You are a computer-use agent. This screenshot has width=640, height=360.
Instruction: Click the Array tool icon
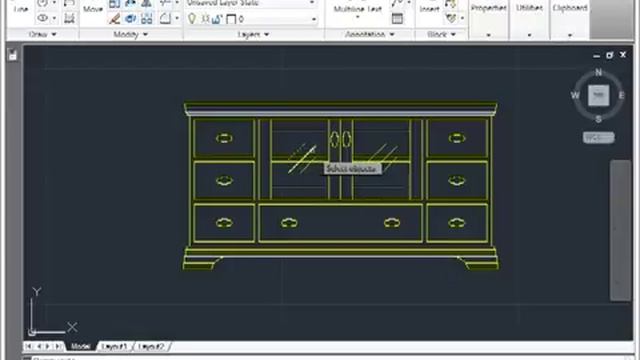click(147, 19)
